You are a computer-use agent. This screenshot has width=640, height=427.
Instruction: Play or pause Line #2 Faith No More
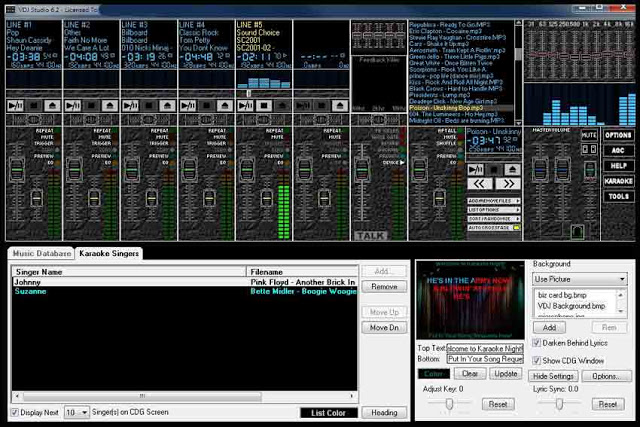73,106
